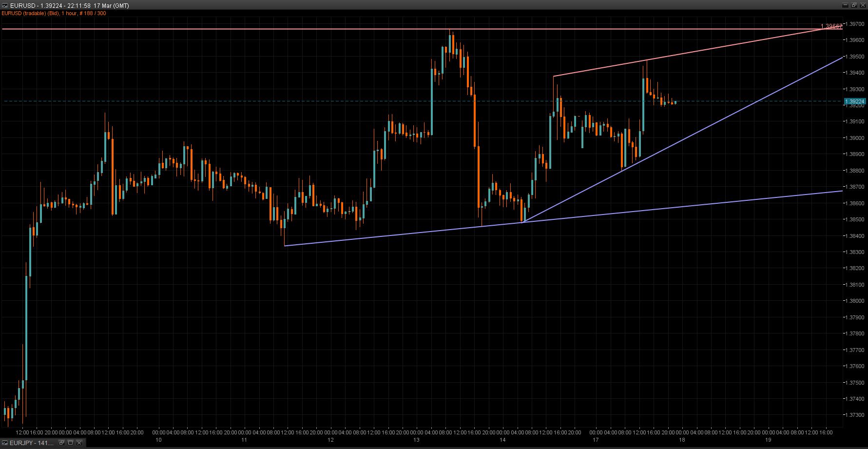Image resolution: width=868 pixels, height=449 pixels.
Task: Close the EURUSD chart window
Action: (862, 5)
